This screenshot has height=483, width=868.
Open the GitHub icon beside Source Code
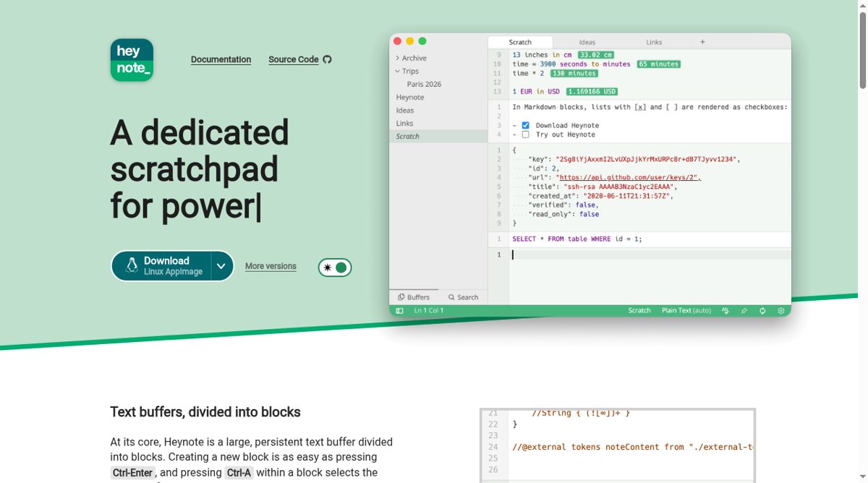[327, 59]
